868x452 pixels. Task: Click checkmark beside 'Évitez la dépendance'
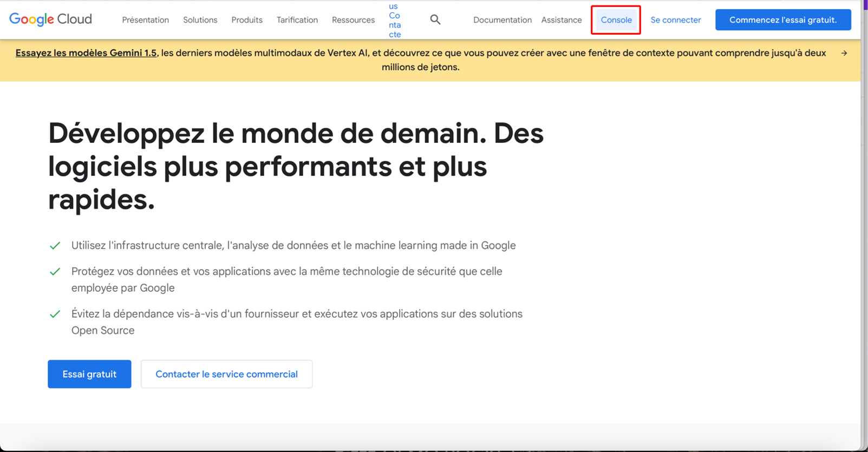55,314
